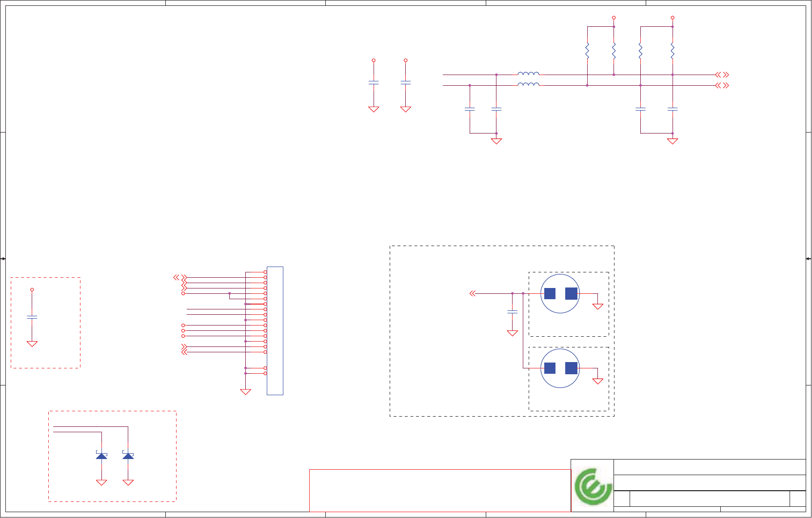Click ground symbol under the right diode
Viewport: 812px width, 518px height.
tap(128, 482)
